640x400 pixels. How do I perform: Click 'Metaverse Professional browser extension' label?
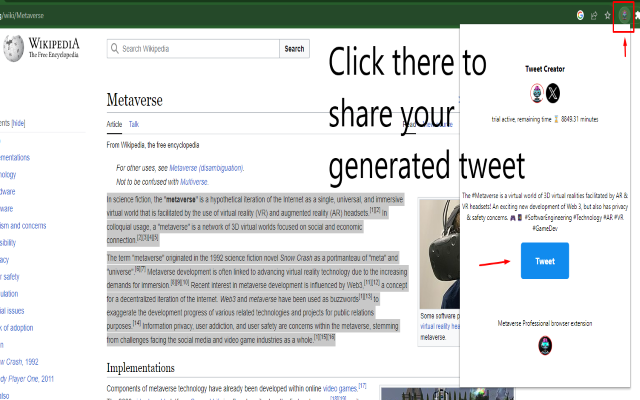545,323
